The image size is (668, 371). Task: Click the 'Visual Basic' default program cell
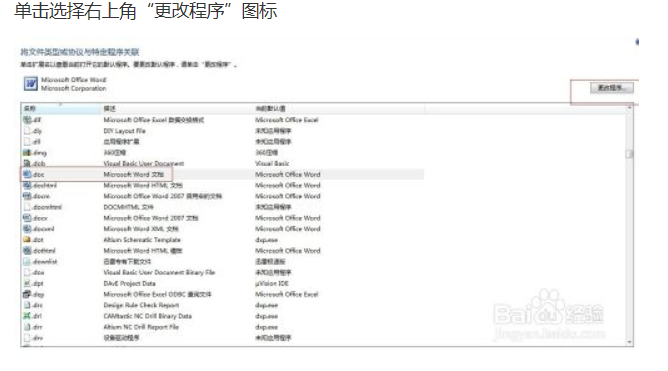[272, 164]
